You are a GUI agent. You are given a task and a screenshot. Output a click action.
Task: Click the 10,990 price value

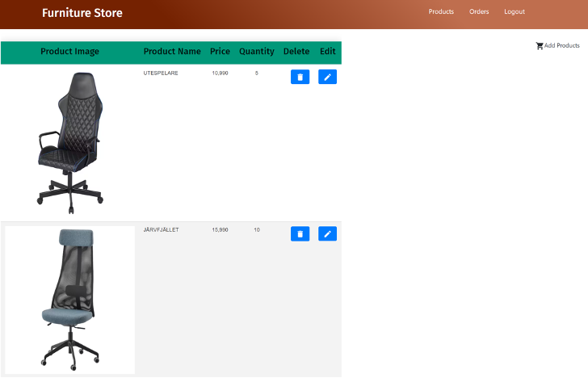[220, 73]
